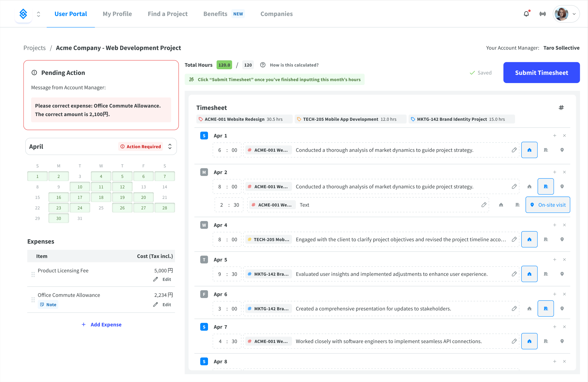Toggle remote home work for Apr 6 entry
588x382 pixels.
click(529, 308)
